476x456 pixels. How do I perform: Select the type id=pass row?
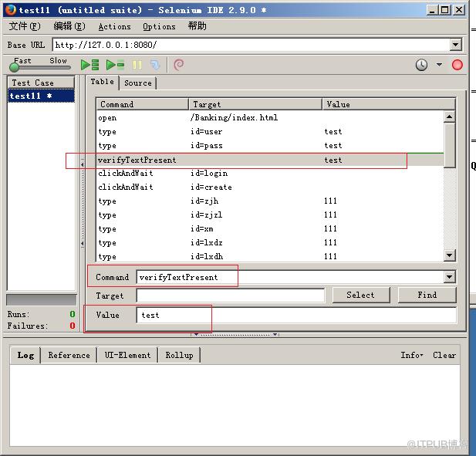pos(270,145)
